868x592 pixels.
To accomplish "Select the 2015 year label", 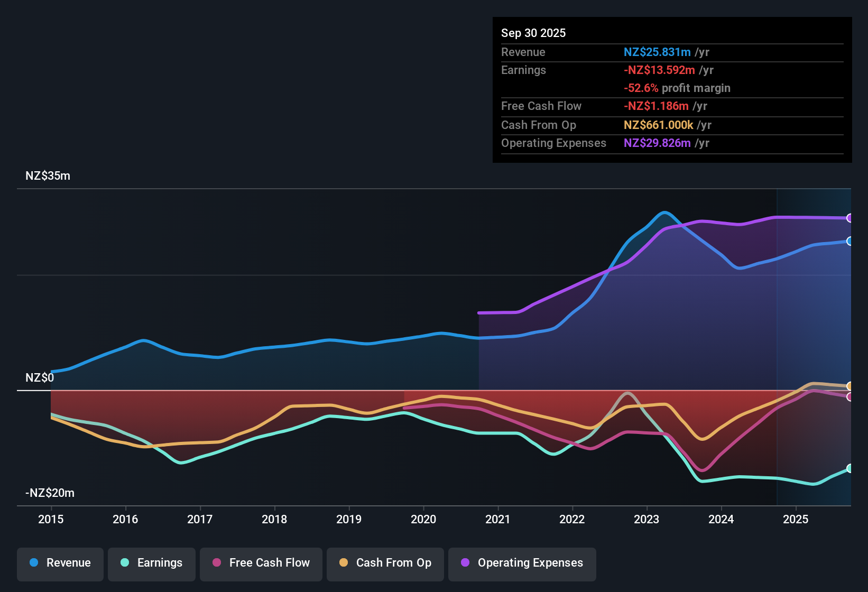I will 51,520.
